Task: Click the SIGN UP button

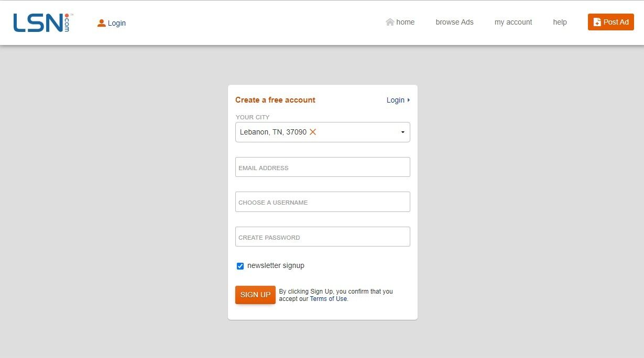Action: tap(255, 295)
